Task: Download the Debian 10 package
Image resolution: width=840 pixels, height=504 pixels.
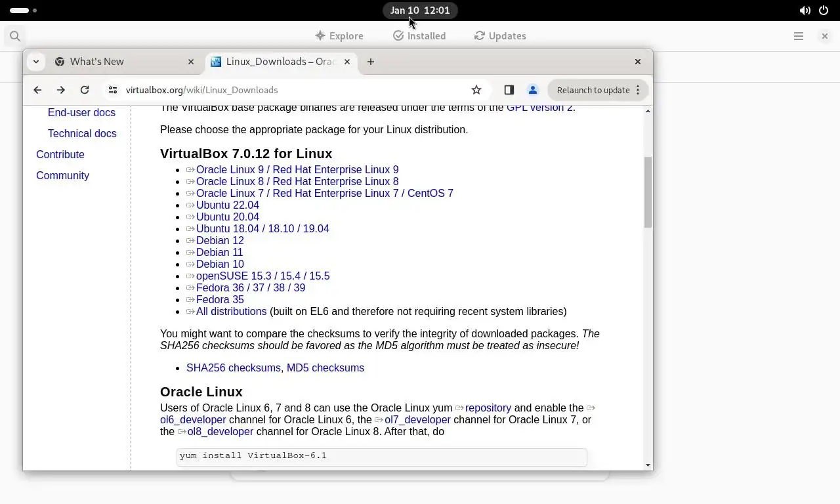Action: pyautogui.click(x=220, y=264)
